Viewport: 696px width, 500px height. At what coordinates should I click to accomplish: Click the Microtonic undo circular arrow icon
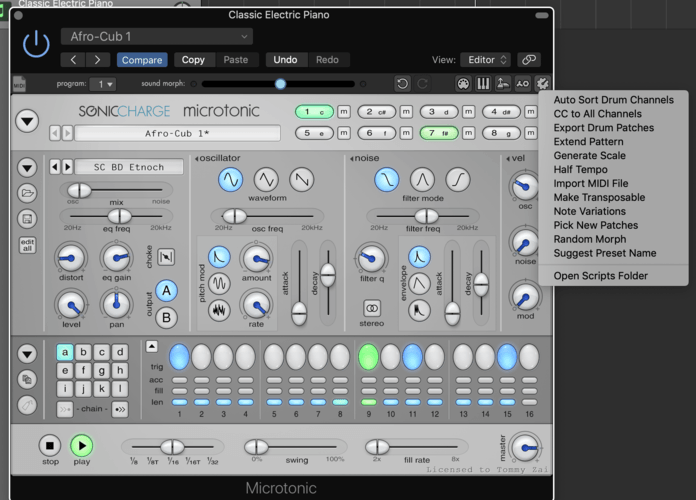[403, 84]
